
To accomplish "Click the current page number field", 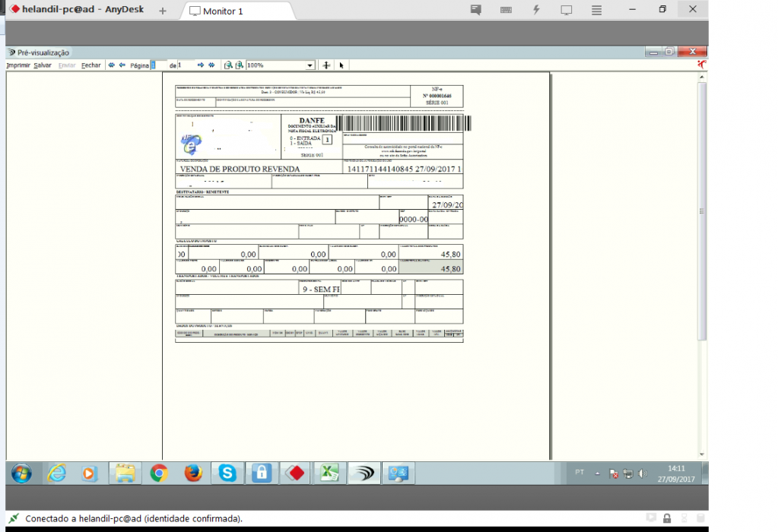I will pos(159,65).
